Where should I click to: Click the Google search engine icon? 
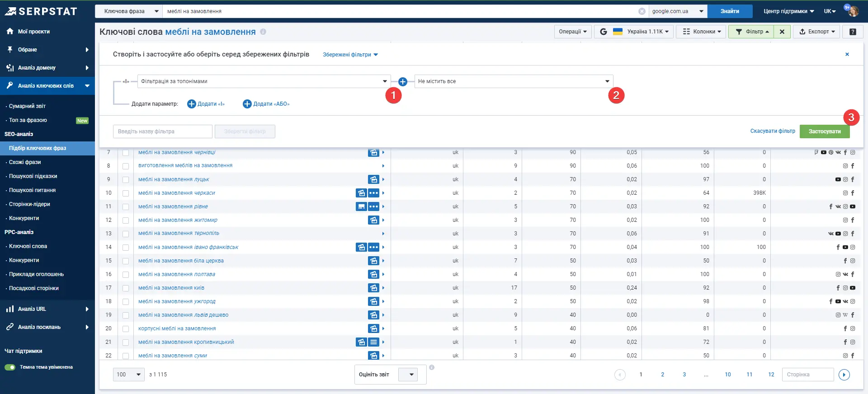click(x=604, y=32)
